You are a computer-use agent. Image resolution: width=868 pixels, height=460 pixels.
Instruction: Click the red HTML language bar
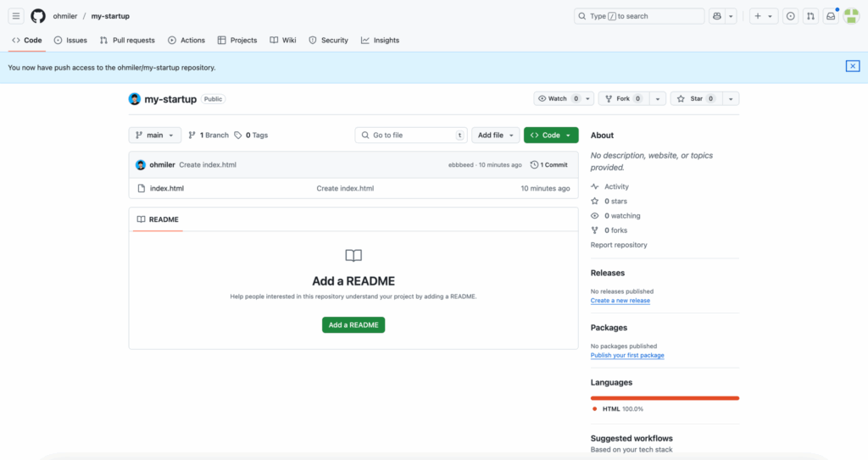[665, 397]
